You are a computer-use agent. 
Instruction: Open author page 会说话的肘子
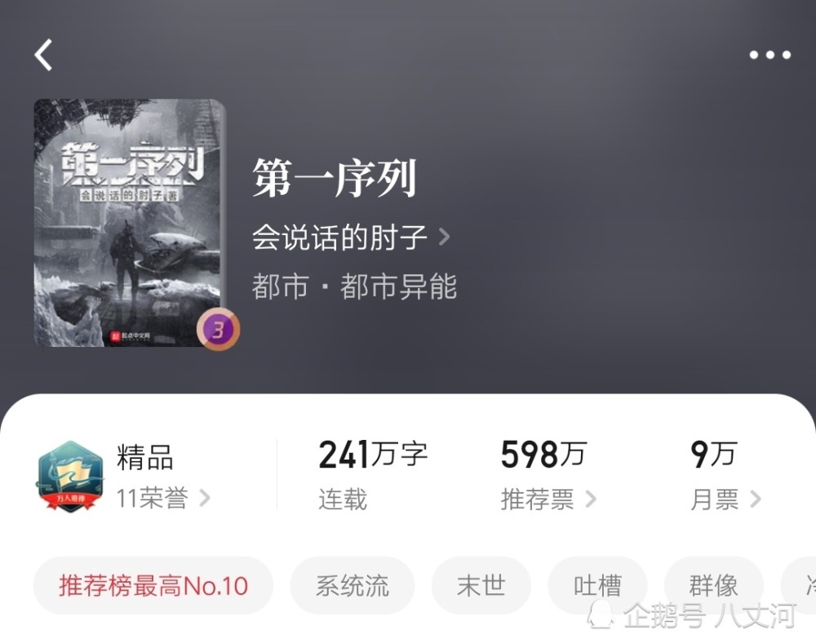coord(339,238)
